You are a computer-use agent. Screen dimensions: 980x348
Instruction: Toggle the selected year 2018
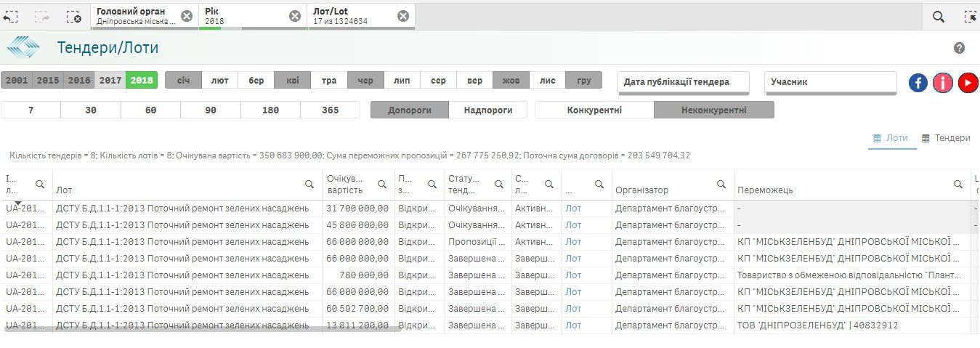click(142, 81)
